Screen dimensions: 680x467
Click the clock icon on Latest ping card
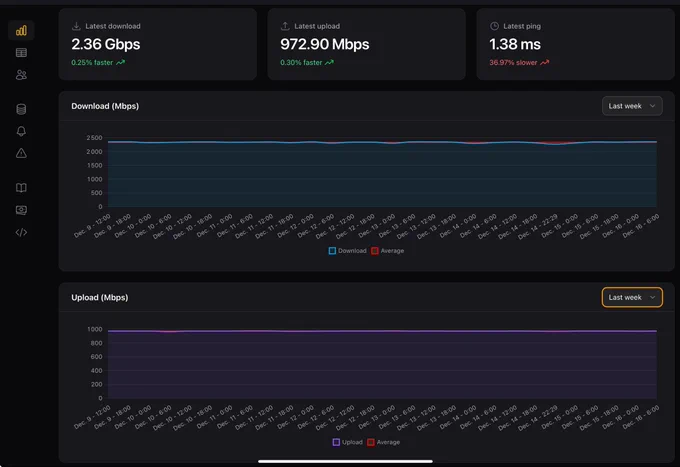tap(494, 26)
